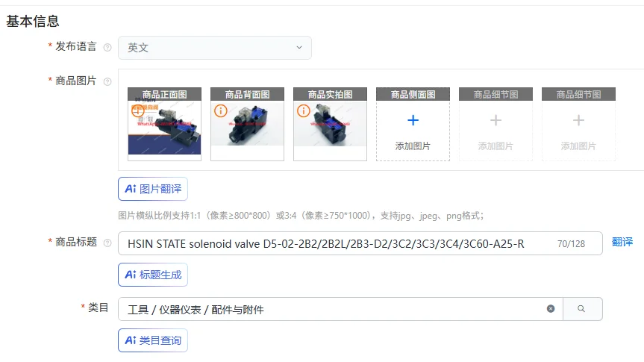Click the AI 图片翻译 button
644x362 pixels.
click(x=153, y=189)
